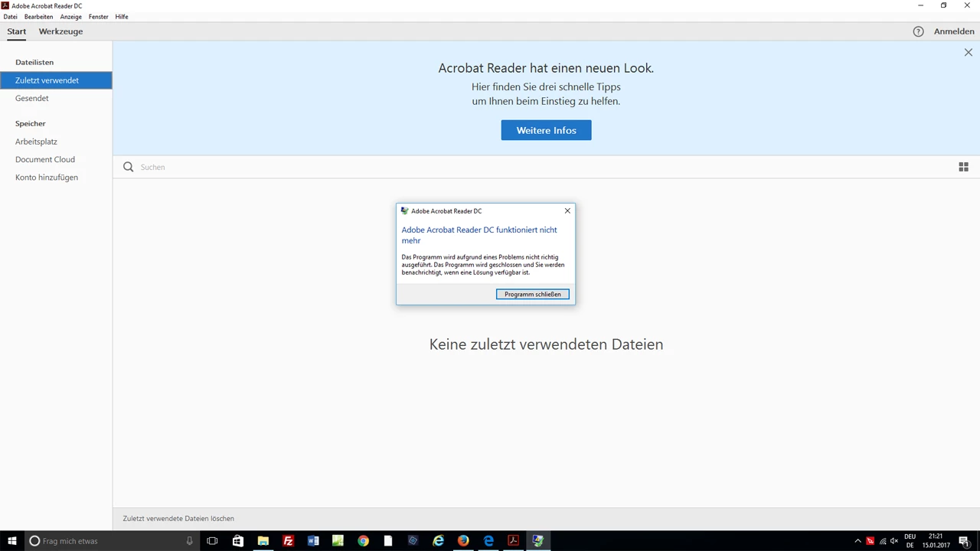
Task: Open Google Chrome from taskbar
Action: [363, 541]
